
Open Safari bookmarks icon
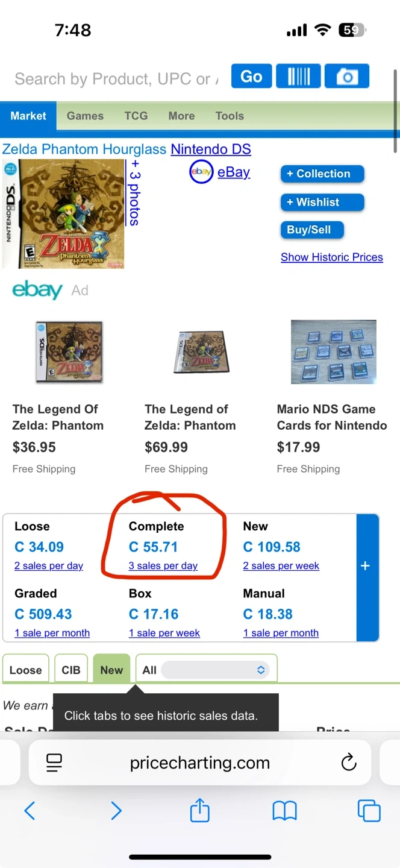click(285, 811)
